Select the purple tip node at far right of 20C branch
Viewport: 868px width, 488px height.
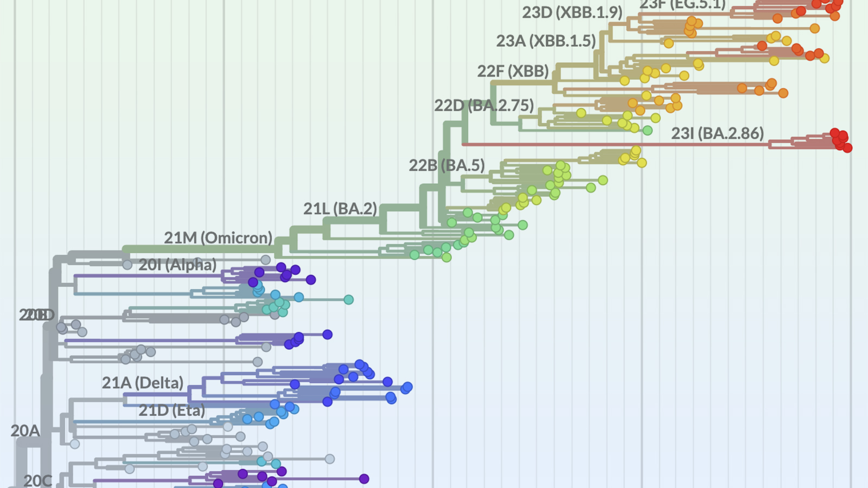(364, 479)
